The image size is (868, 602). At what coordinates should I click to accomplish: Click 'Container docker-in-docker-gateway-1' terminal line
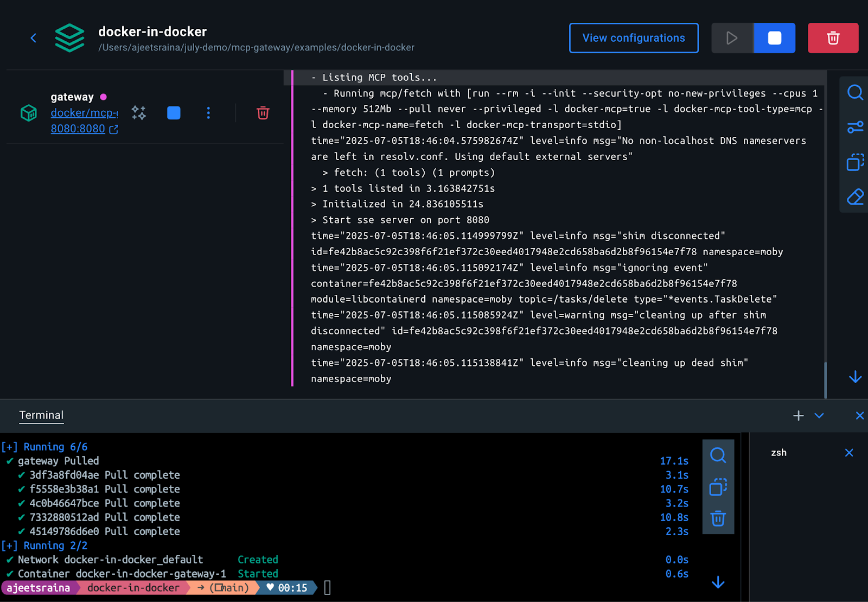pyautogui.click(x=122, y=574)
